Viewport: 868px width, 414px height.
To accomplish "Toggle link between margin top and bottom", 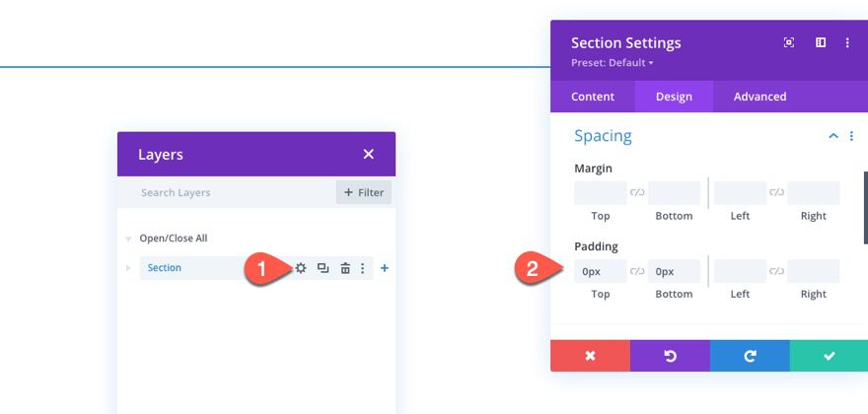I will coord(637,192).
